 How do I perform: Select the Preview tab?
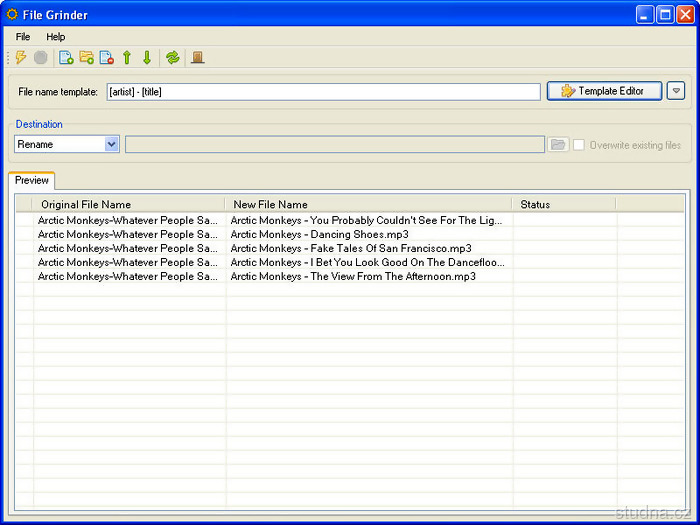coord(32,181)
